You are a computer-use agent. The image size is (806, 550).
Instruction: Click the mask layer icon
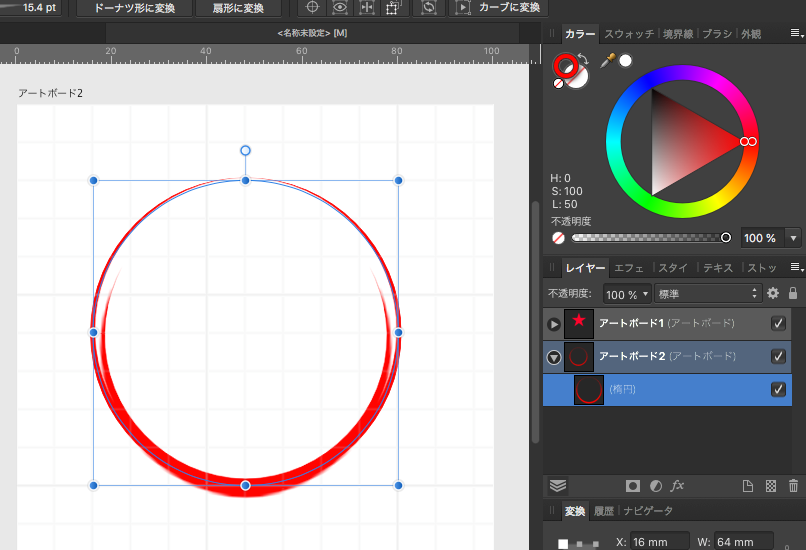[632, 486]
